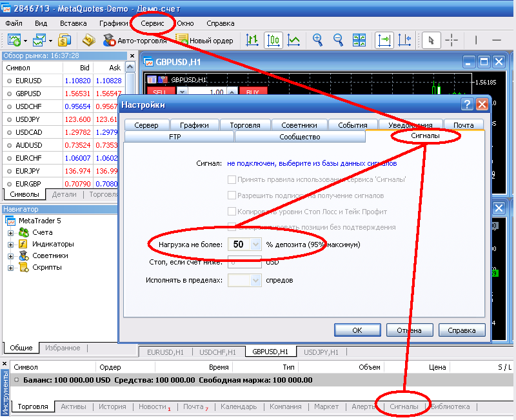Image resolution: width=516 pixels, height=420 pixels.
Task: Check Копировать уровни Стоп Лосс и Тейк Профит
Action: click(x=232, y=212)
